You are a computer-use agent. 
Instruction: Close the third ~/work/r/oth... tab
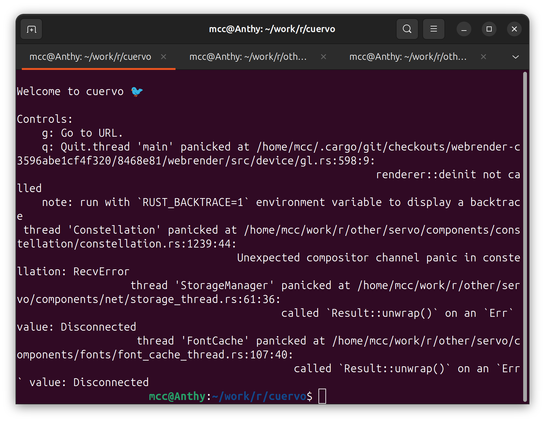coord(483,57)
